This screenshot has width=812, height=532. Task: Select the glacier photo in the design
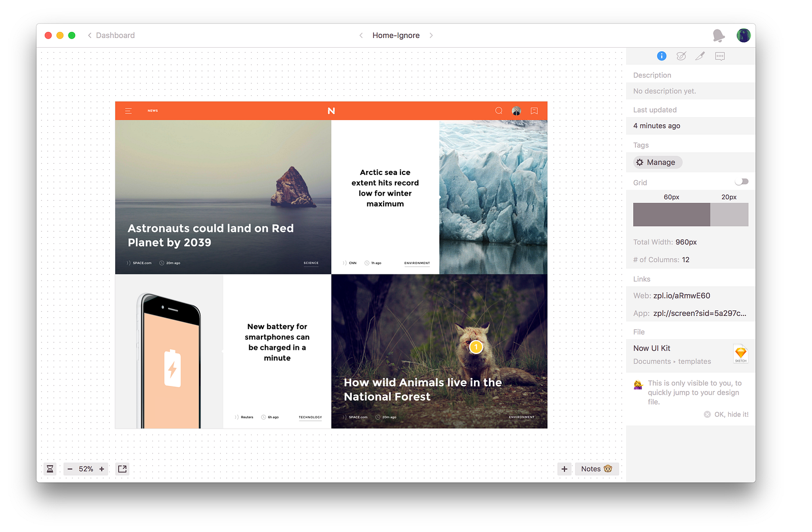point(493,197)
